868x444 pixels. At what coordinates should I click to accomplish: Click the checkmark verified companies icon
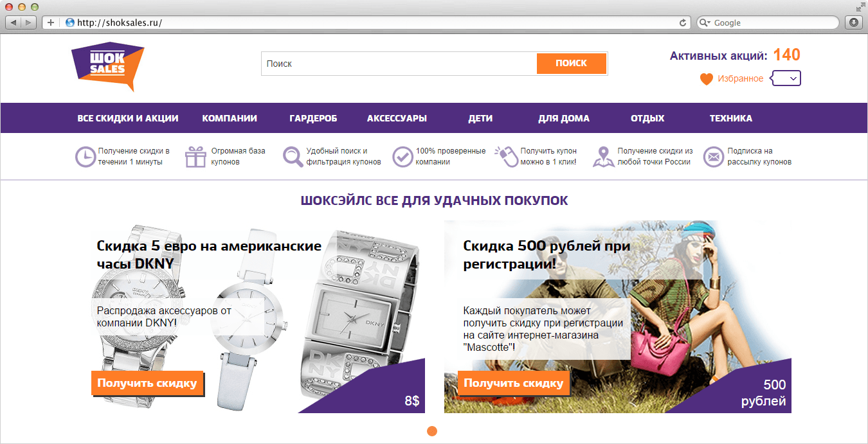[402, 157]
